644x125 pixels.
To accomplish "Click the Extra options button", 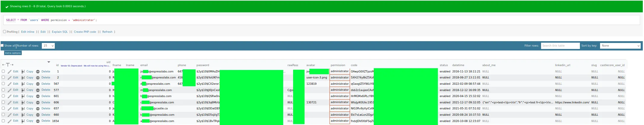I will tap(13, 53).
